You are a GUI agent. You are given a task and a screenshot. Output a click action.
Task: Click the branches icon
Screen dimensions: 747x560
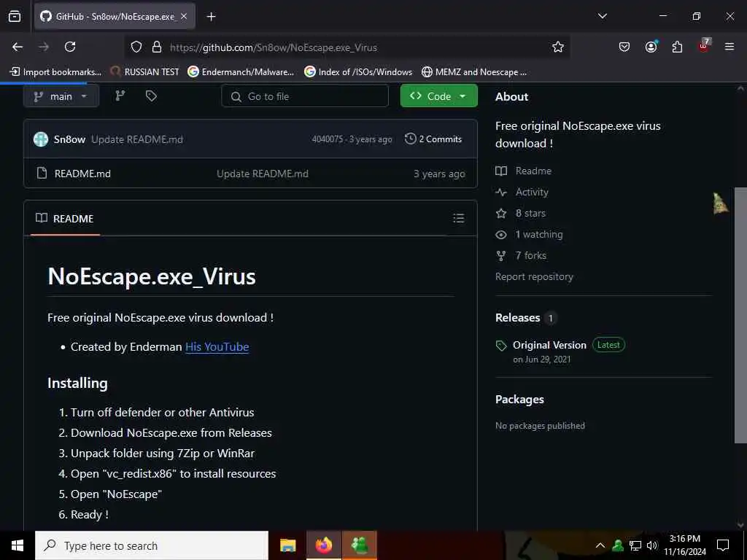[120, 96]
